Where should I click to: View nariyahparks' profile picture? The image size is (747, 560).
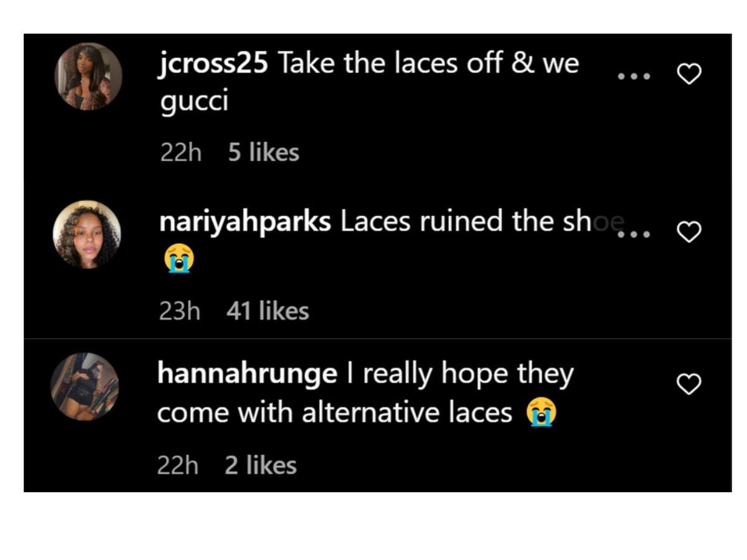pos(87,235)
